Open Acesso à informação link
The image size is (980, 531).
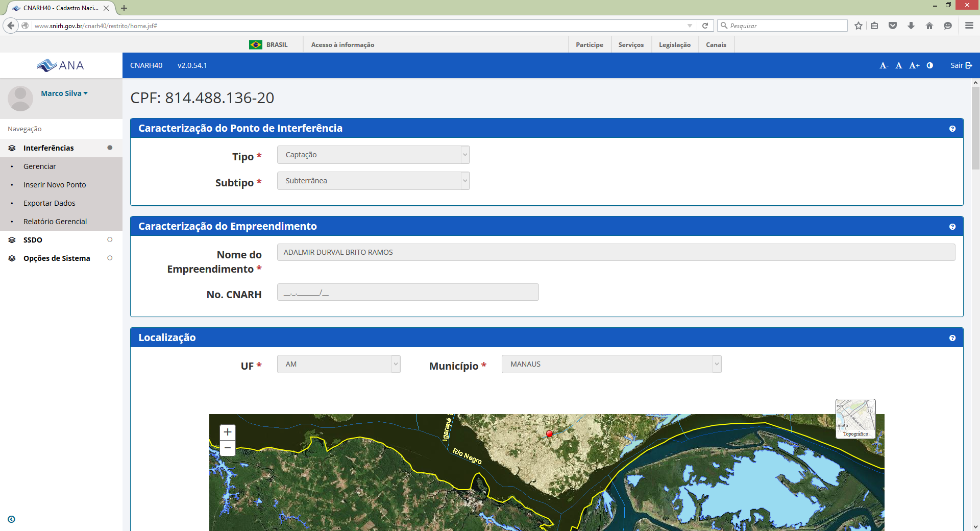[342, 45]
